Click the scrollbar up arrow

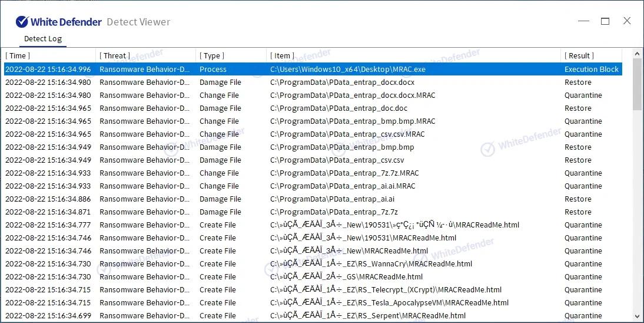point(637,54)
